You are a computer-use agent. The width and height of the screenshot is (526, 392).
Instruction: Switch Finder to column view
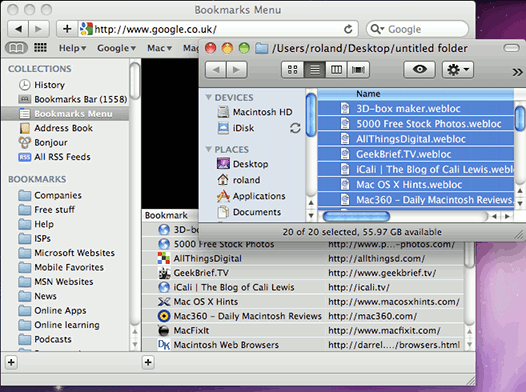point(336,70)
